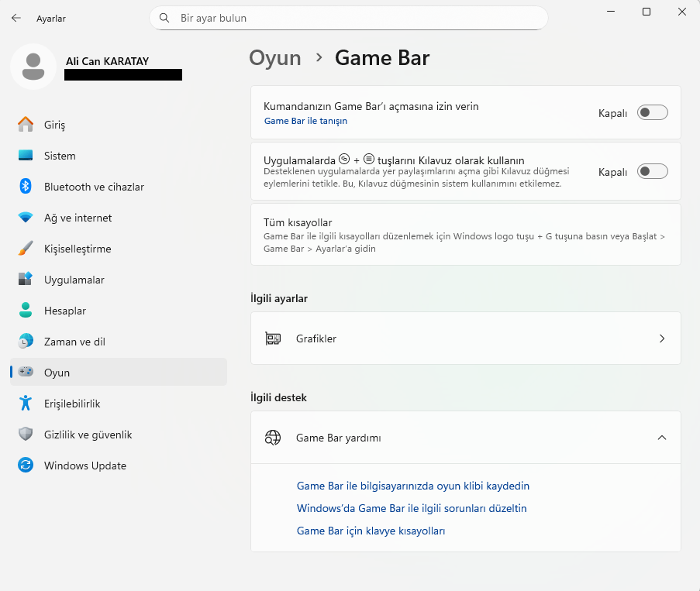Toggle the Kılavuz buttons setting switch

[652, 171]
